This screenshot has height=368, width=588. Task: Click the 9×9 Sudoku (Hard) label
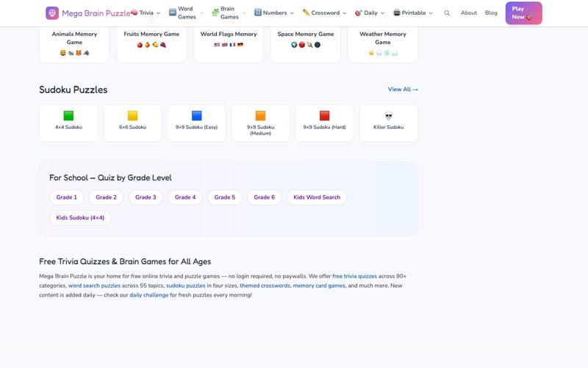click(324, 127)
